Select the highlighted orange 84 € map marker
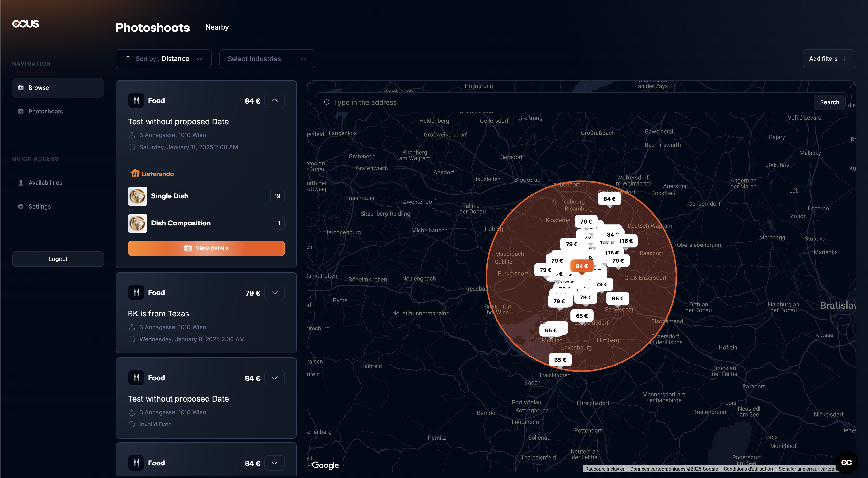 [581, 266]
